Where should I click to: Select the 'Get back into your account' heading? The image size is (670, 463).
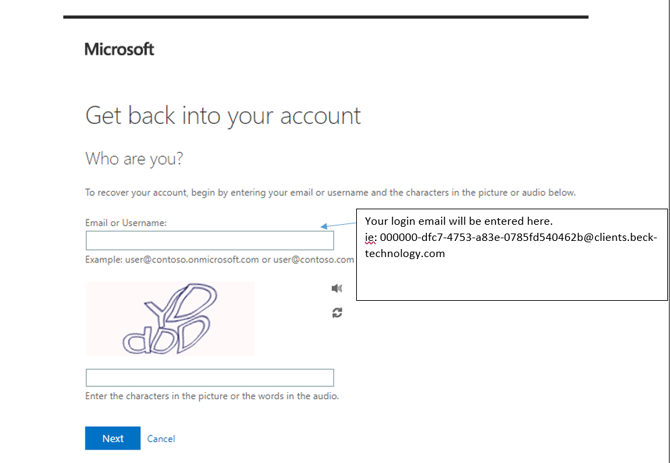[223, 116]
